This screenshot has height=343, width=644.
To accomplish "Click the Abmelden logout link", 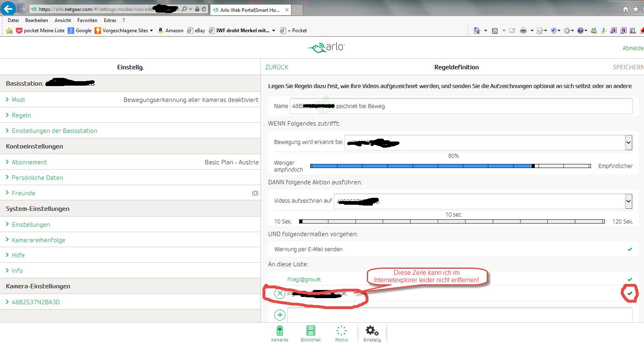I will pyautogui.click(x=633, y=48).
